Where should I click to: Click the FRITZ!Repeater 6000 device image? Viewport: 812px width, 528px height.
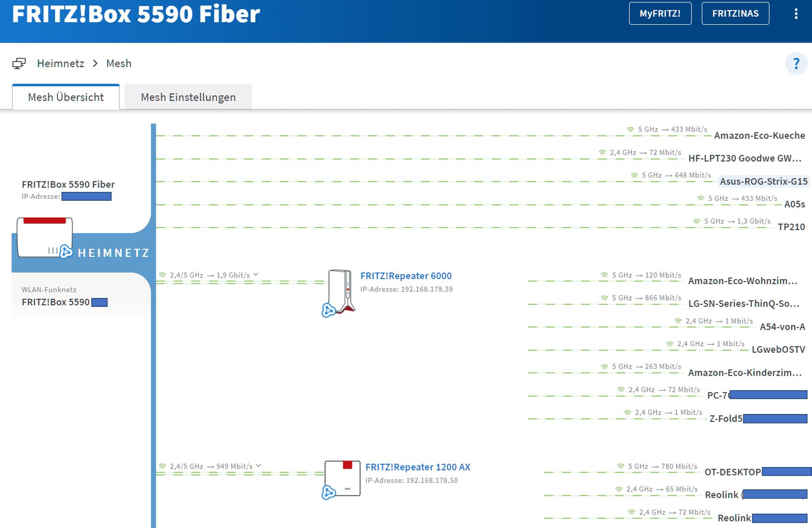click(341, 292)
